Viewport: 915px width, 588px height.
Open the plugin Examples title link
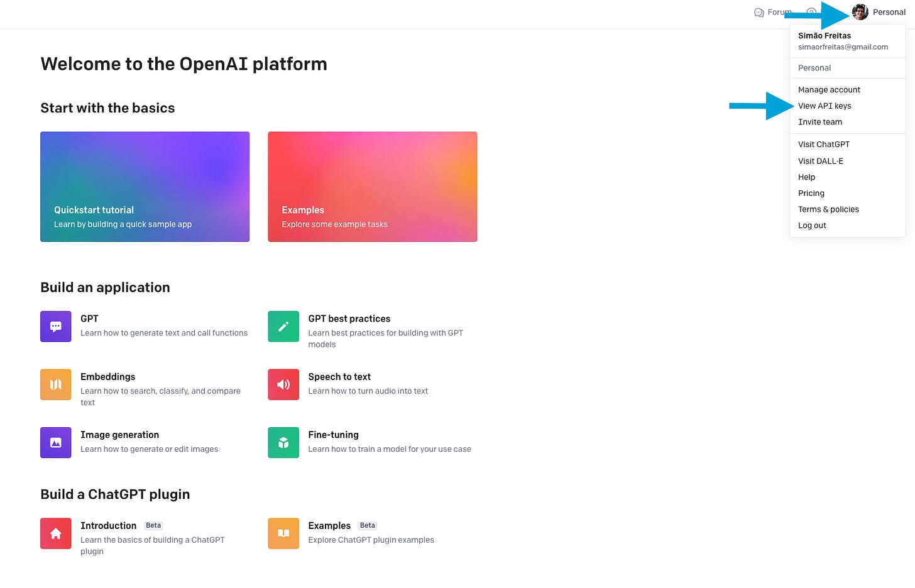click(x=329, y=526)
